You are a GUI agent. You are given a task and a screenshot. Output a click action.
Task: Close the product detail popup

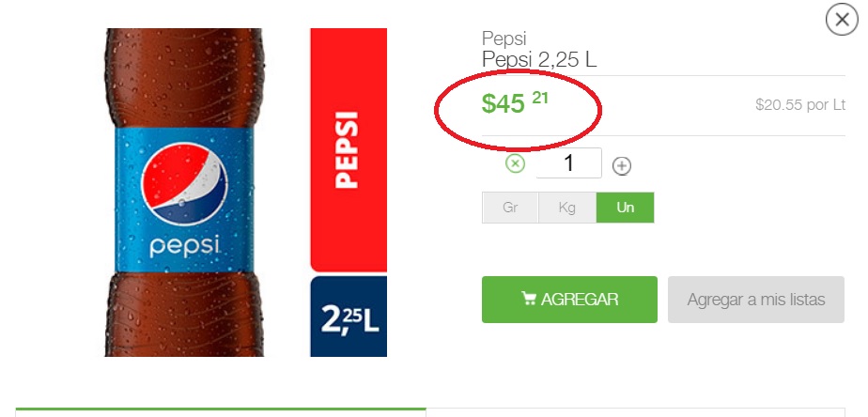click(842, 20)
